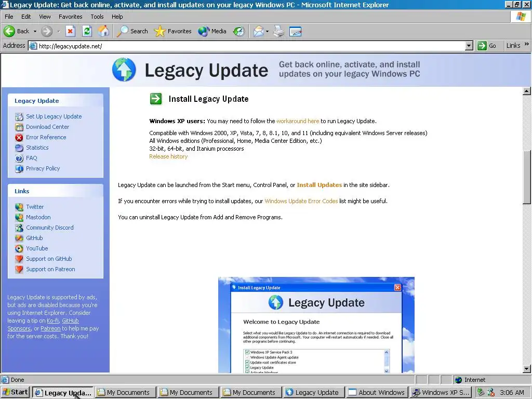Click the Edit page icon in toolbar

(x=296, y=31)
